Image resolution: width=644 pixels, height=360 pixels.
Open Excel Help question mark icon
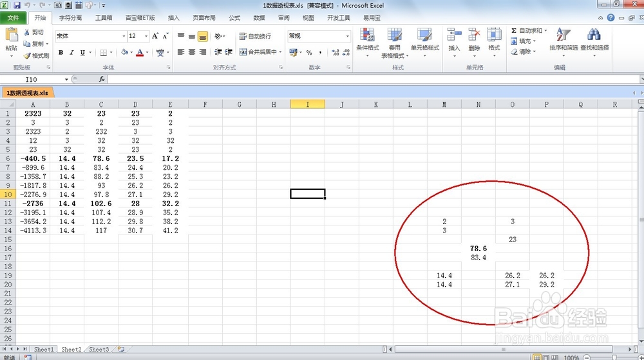[x=611, y=17]
